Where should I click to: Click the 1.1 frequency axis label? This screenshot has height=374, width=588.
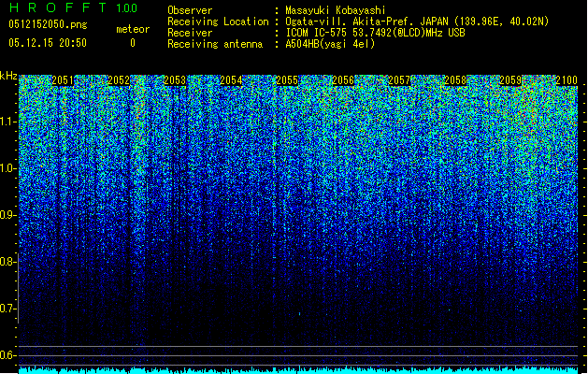8,122
